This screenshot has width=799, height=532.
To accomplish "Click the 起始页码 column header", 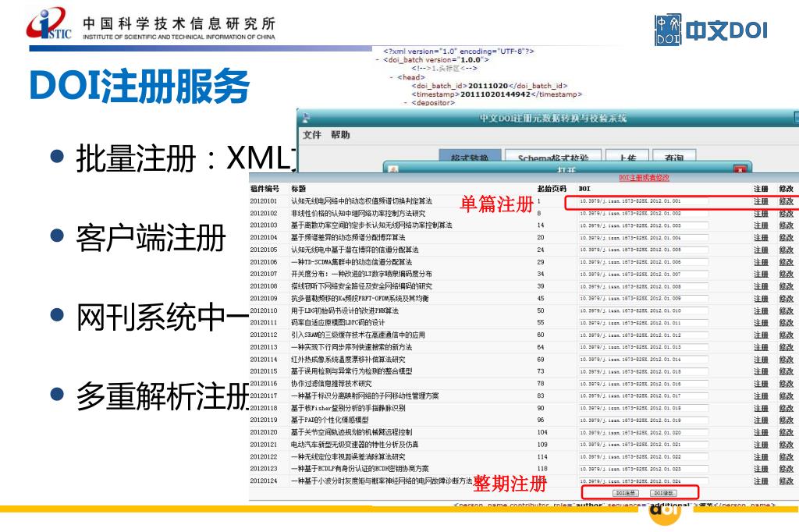I will click(x=552, y=189).
